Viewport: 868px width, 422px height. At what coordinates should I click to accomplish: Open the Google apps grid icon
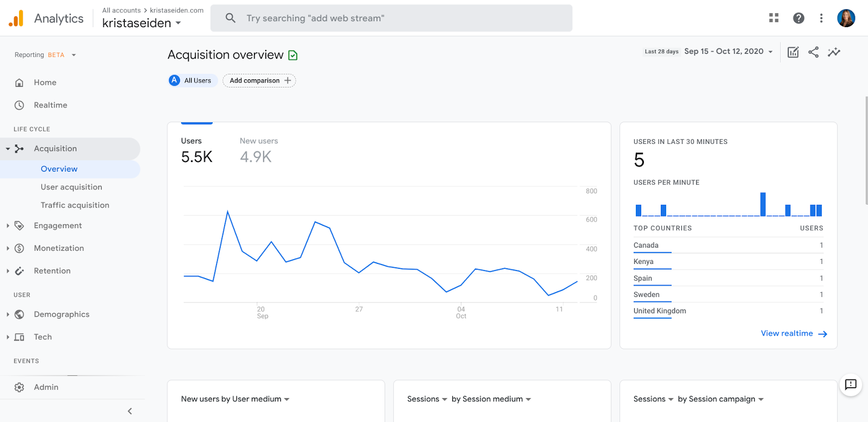click(x=774, y=18)
